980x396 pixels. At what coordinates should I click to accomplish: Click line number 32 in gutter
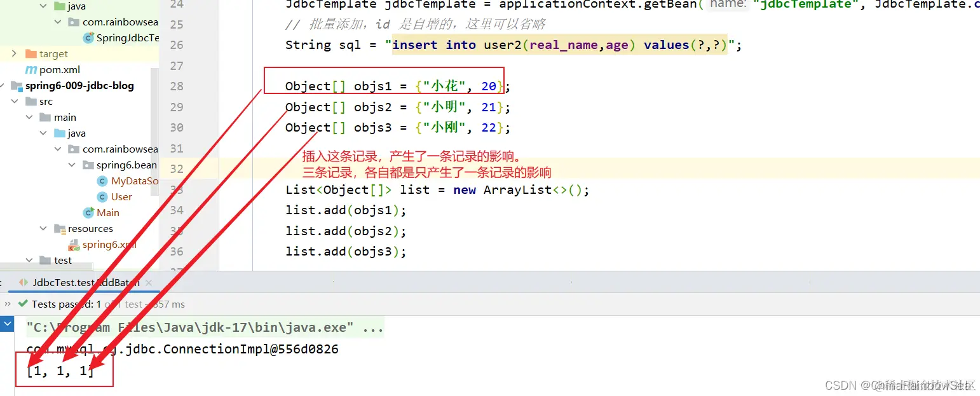click(x=177, y=169)
